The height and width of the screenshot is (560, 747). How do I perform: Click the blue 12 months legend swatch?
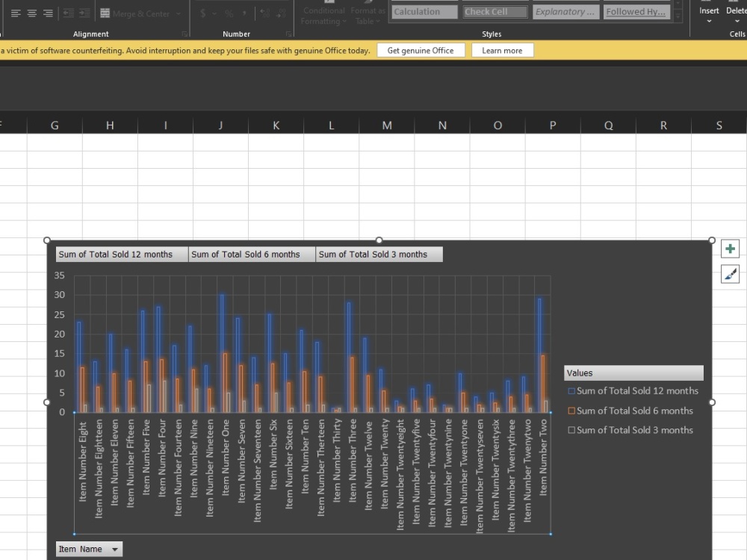571,391
